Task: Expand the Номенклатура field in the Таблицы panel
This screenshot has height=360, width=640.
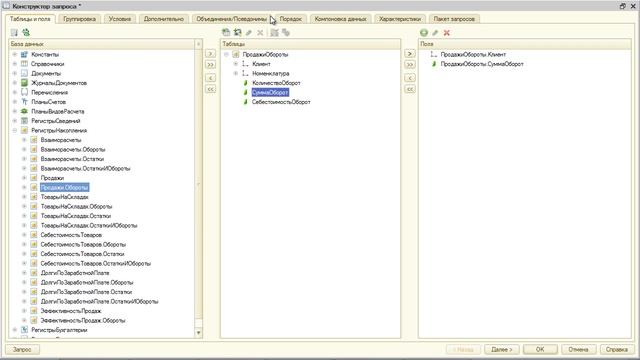Action: pos(236,73)
